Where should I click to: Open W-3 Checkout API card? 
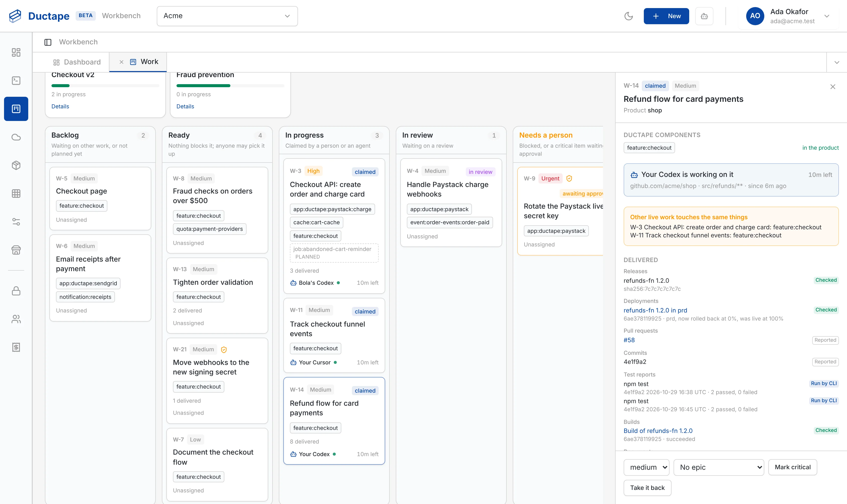coord(334,226)
